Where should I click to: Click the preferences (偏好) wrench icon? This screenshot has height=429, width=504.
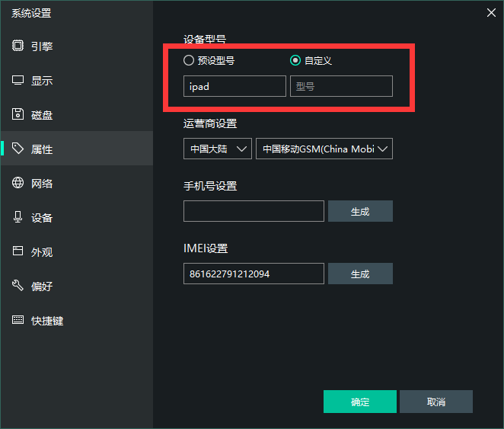coord(18,286)
